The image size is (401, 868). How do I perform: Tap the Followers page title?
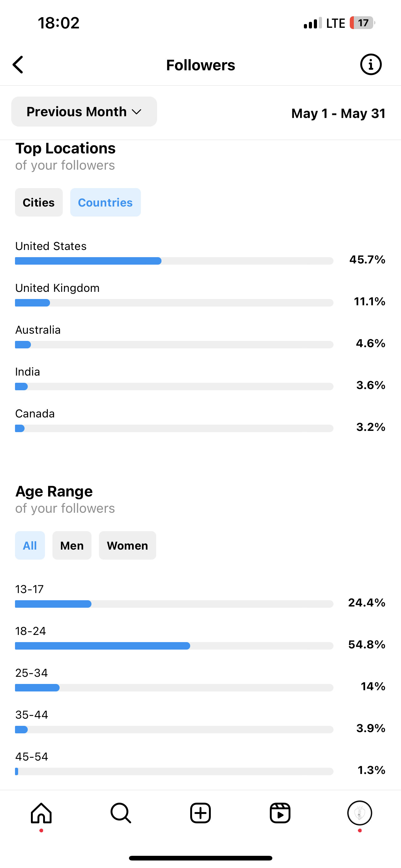pos(201,65)
